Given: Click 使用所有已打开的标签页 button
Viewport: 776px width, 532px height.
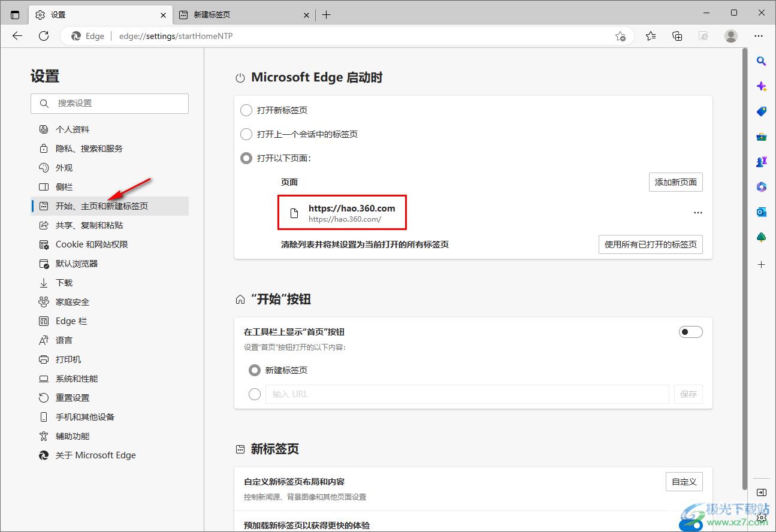Looking at the screenshot, I should pyautogui.click(x=651, y=244).
